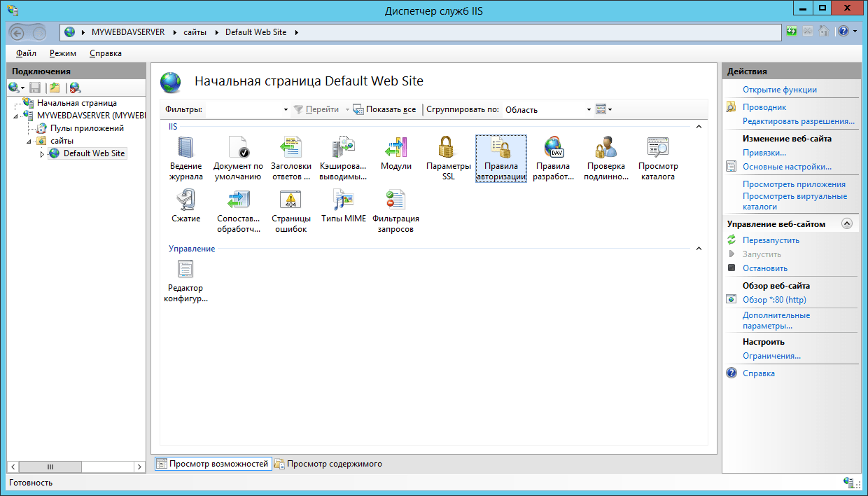Open Сопоставления обработчиков icon

pos(238,211)
